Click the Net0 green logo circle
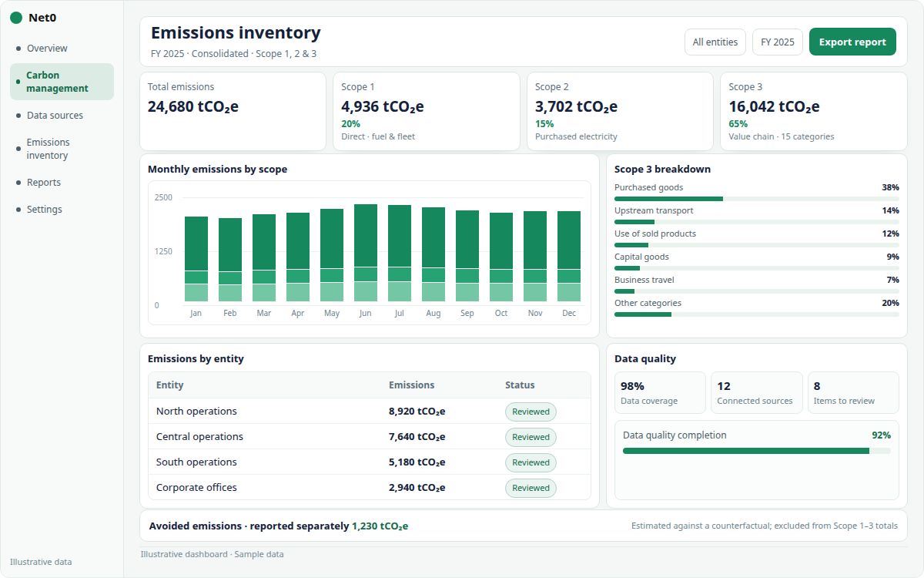Viewport: 924px width, 578px height. (16, 18)
